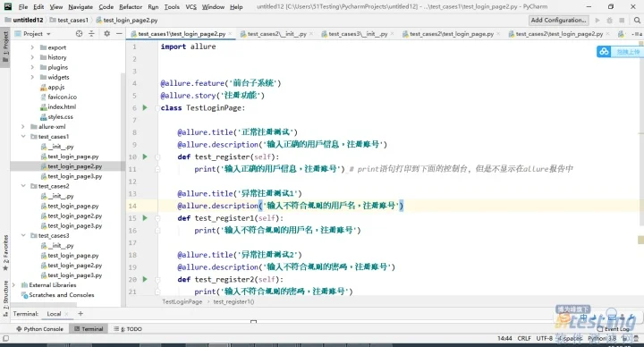The image size is (644, 347).
Task: Collapse the test_cases2 folder
Action: pyautogui.click(x=23, y=186)
